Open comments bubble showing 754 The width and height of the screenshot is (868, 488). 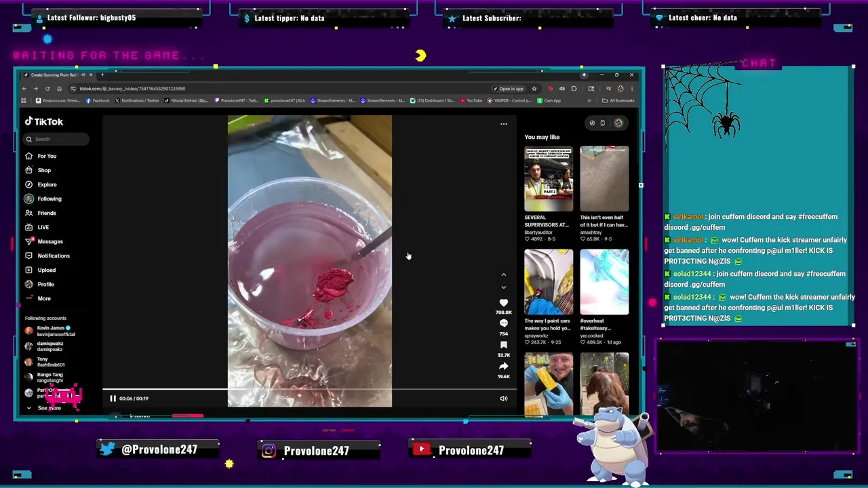503,324
